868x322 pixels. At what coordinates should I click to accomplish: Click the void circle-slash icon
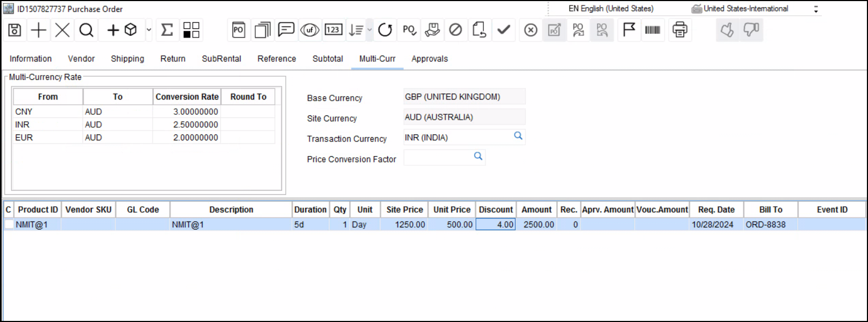(456, 30)
